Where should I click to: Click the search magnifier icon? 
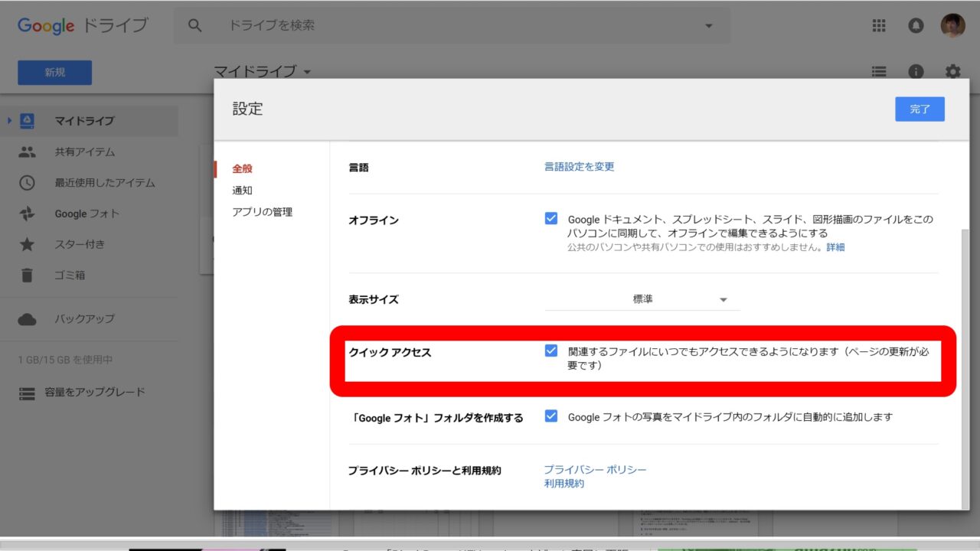(x=195, y=25)
